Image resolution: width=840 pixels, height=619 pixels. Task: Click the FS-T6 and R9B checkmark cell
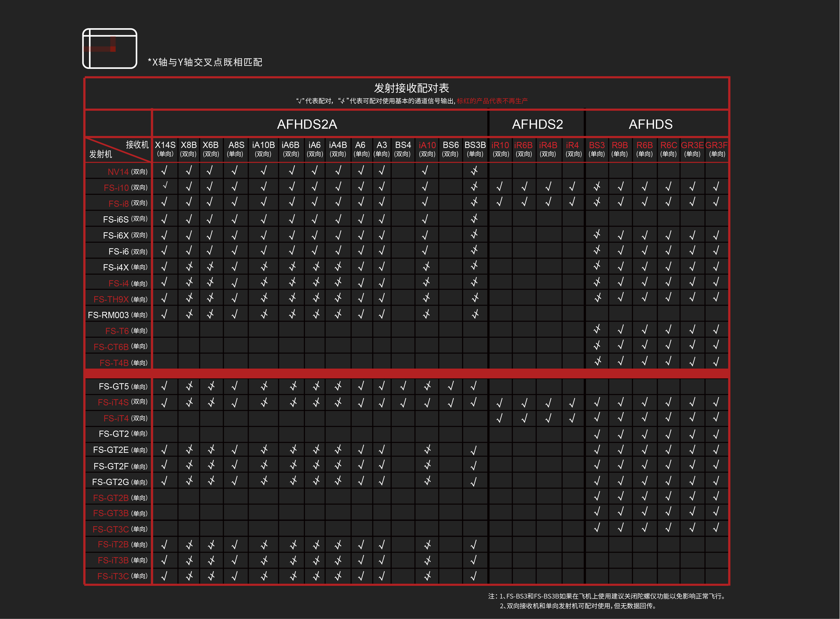(x=620, y=329)
